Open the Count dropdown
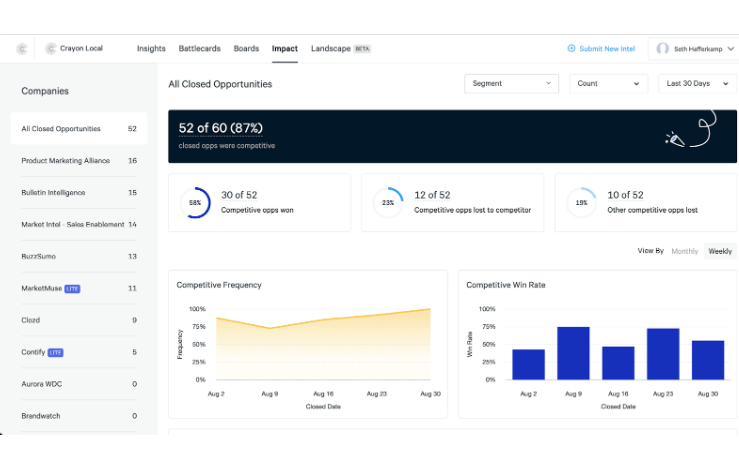This screenshot has width=739, height=461. 609,84
